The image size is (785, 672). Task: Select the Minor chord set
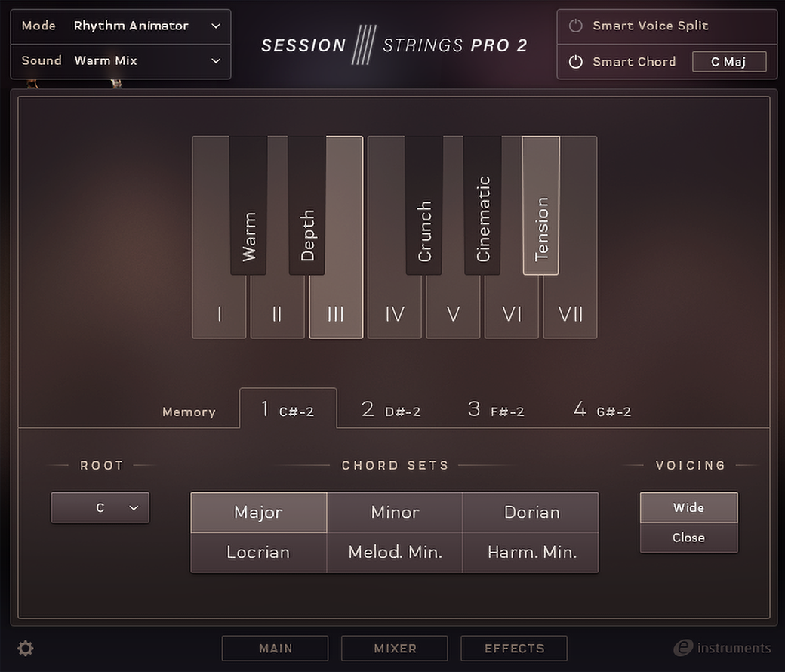[395, 512]
